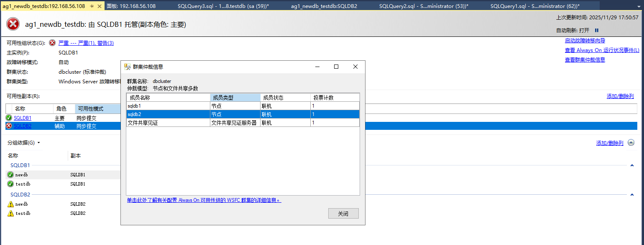Open the 分组依据(G) dropdown
644x245 pixels.
click(24, 143)
